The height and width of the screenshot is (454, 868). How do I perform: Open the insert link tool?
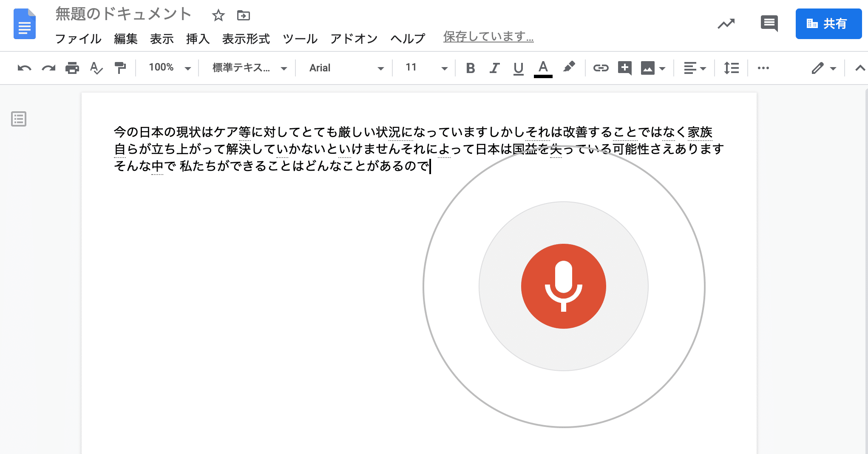(x=601, y=68)
